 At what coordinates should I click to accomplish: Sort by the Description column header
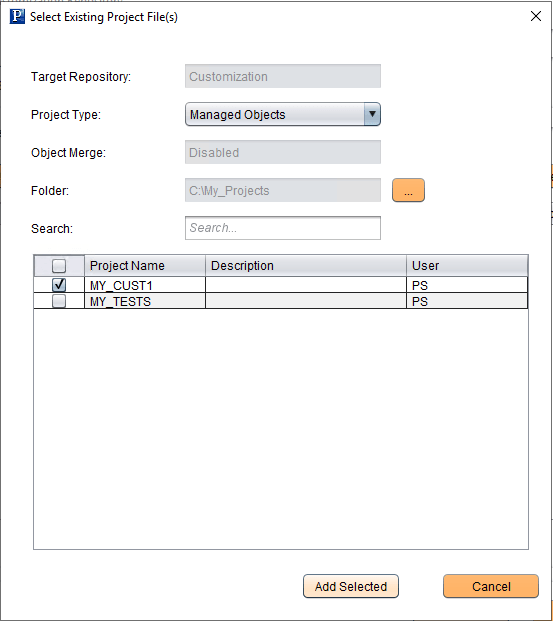pyautogui.click(x=306, y=266)
